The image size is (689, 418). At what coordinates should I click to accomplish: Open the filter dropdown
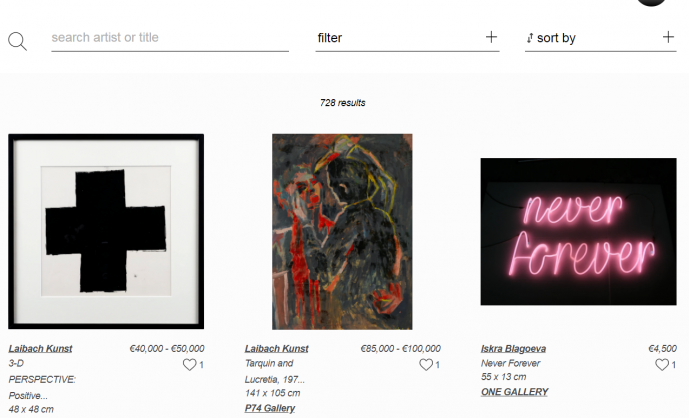pos(407,38)
